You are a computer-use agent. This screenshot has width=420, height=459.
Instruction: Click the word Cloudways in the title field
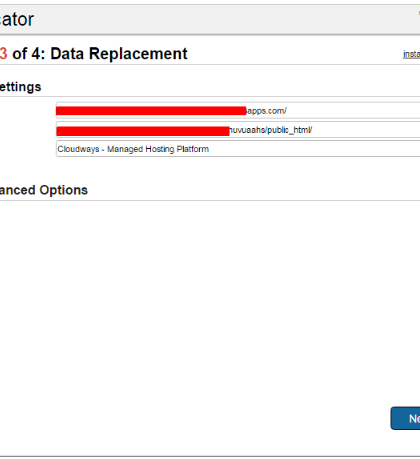tap(78, 149)
